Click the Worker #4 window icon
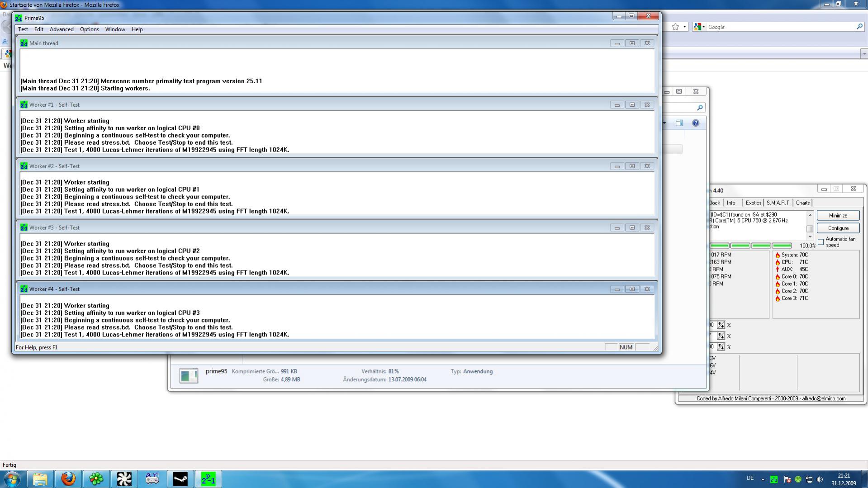Screen dimensions: 868x488 tap(24, 289)
